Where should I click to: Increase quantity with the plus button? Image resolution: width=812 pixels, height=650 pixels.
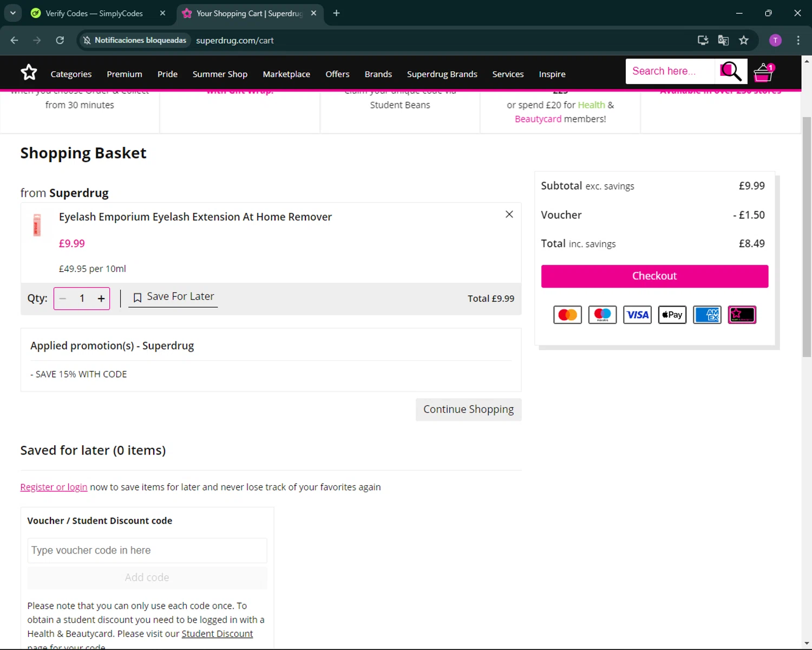101,298
